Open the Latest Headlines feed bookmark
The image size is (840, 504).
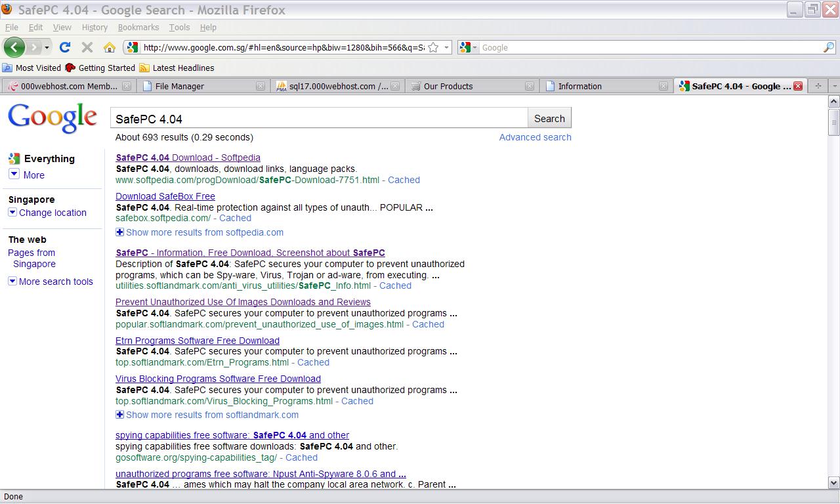coord(177,68)
